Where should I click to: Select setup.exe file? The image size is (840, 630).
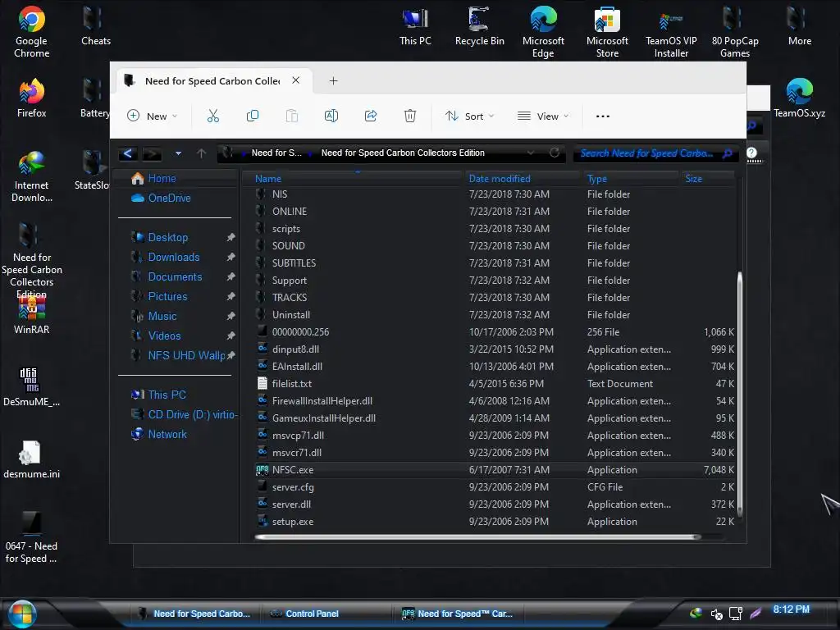click(x=493, y=521)
